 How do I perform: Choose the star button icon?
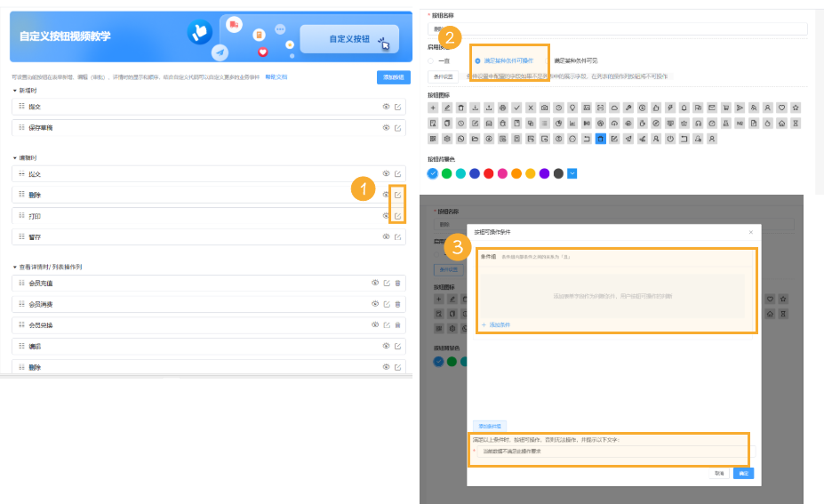796,108
